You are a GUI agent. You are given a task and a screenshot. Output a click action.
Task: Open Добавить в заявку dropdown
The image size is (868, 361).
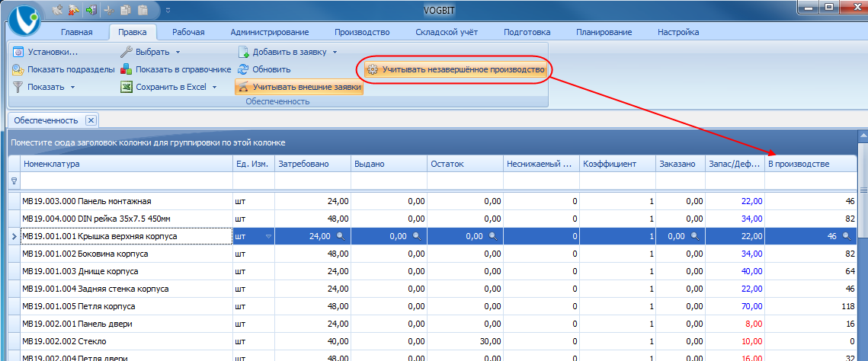pos(288,52)
